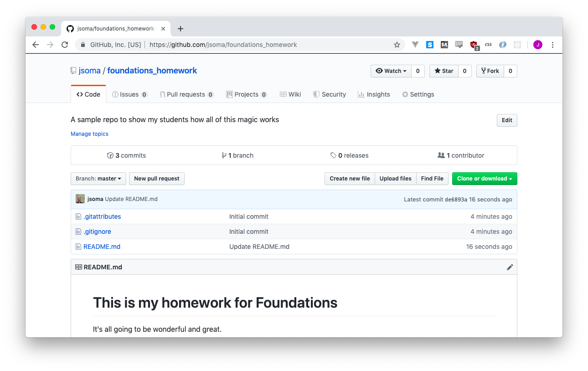Reload the page with the refresh icon

click(65, 45)
